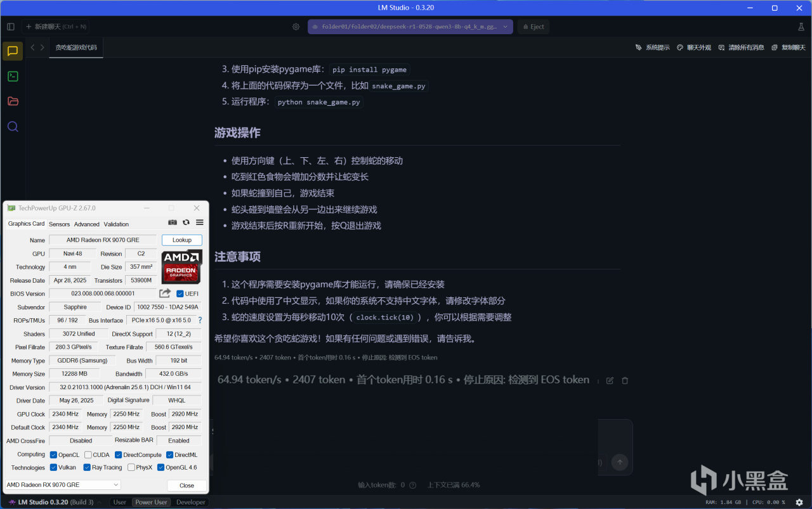
Task: Take GPU-Z screenshot with camera icon
Action: (x=173, y=222)
